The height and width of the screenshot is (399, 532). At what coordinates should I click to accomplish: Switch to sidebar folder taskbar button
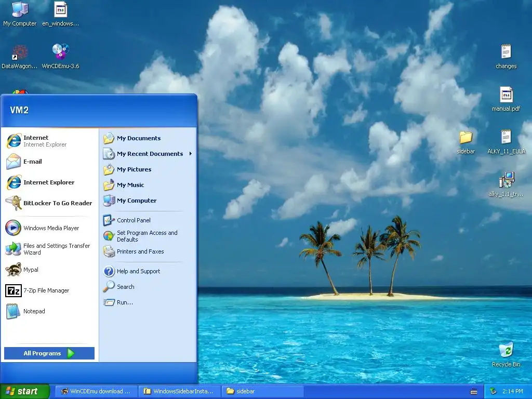262,391
